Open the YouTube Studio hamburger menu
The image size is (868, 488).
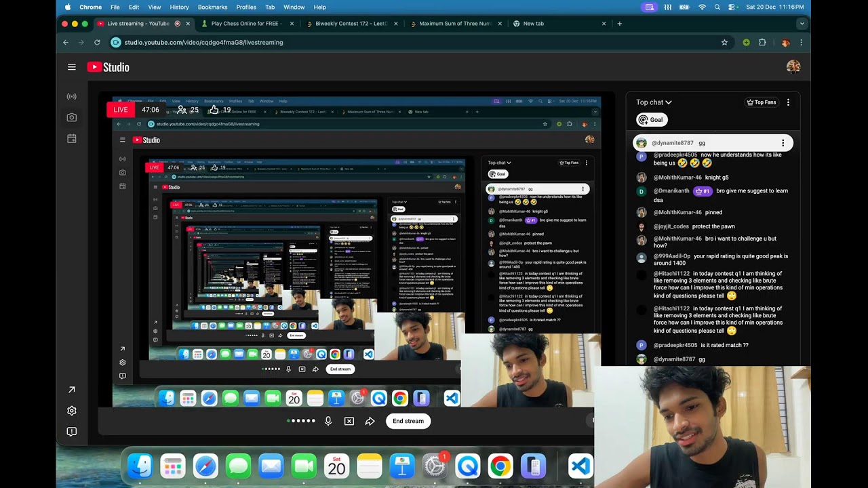(72, 67)
